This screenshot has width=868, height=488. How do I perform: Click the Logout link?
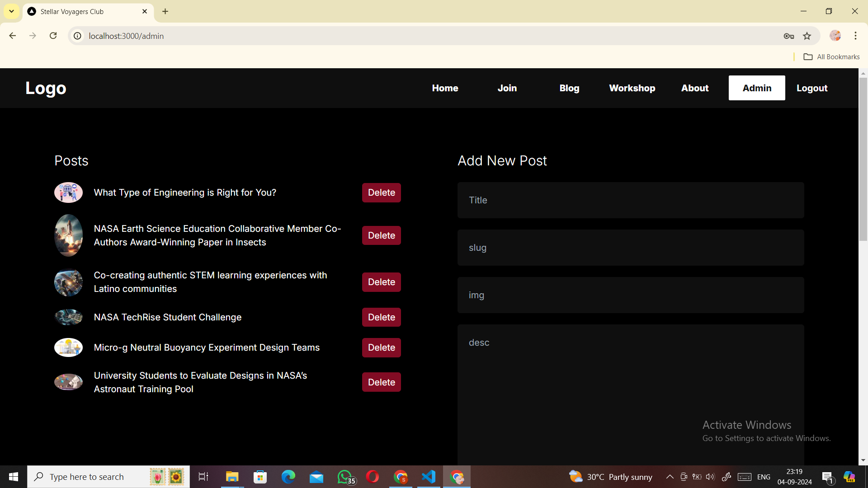click(812, 88)
